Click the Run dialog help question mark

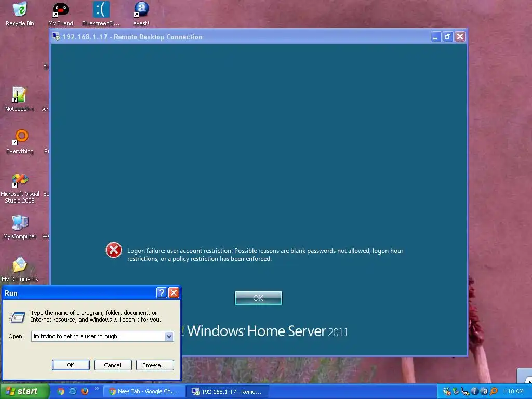(162, 292)
